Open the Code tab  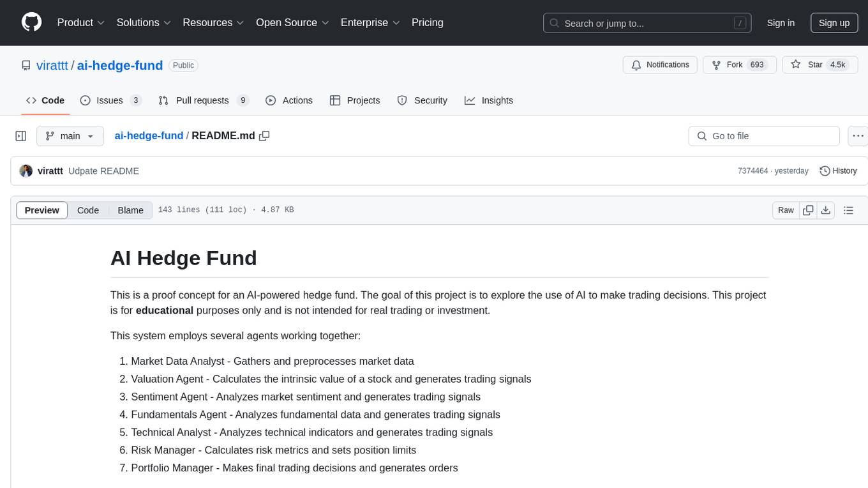click(45, 100)
